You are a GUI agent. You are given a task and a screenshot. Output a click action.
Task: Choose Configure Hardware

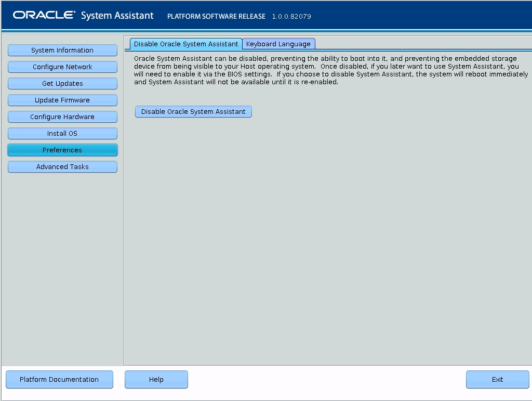(x=62, y=117)
